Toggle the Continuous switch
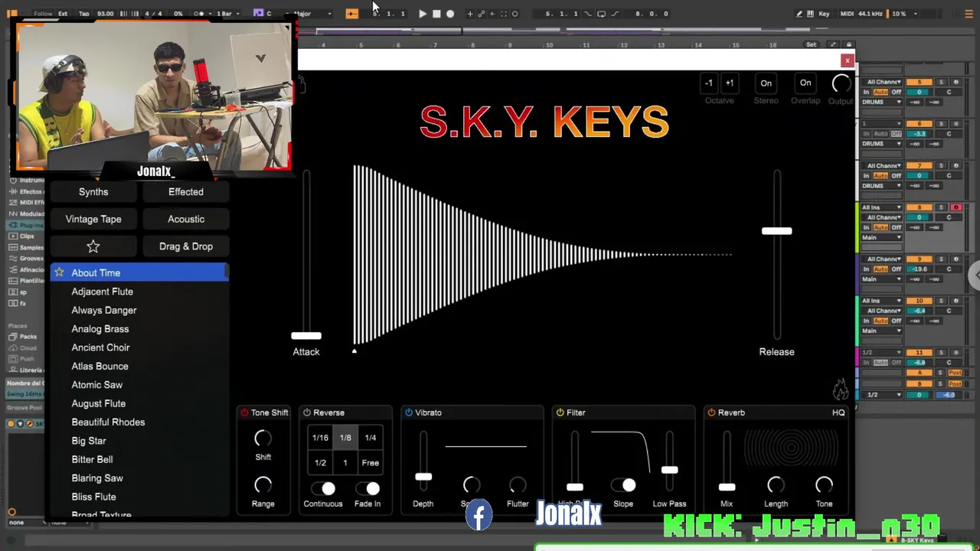 (x=323, y=488)
